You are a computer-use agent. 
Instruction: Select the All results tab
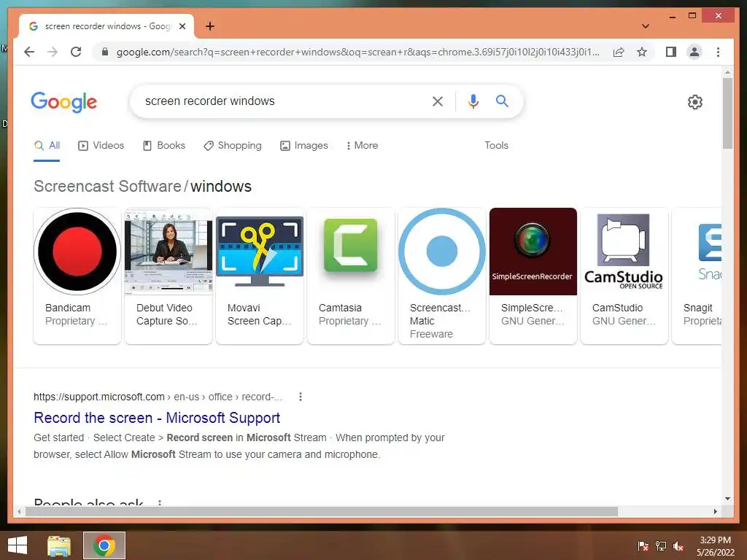pos(47,146)
